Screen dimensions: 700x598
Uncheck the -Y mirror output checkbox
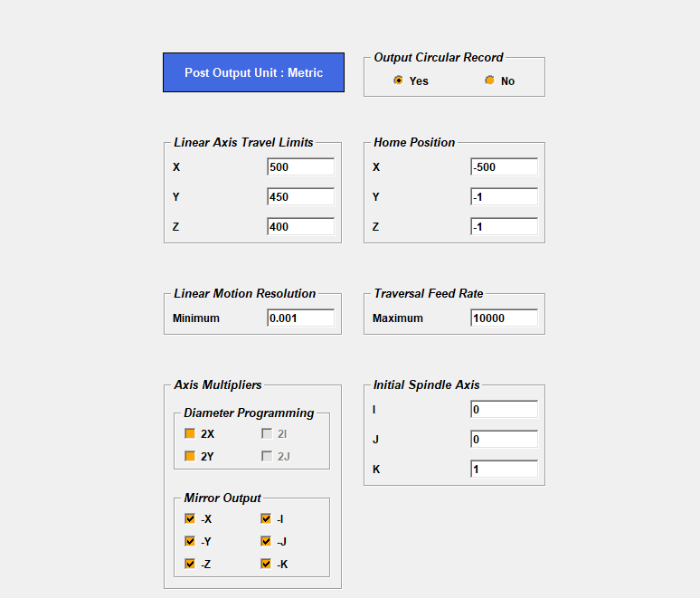click(x=190, y=541)
